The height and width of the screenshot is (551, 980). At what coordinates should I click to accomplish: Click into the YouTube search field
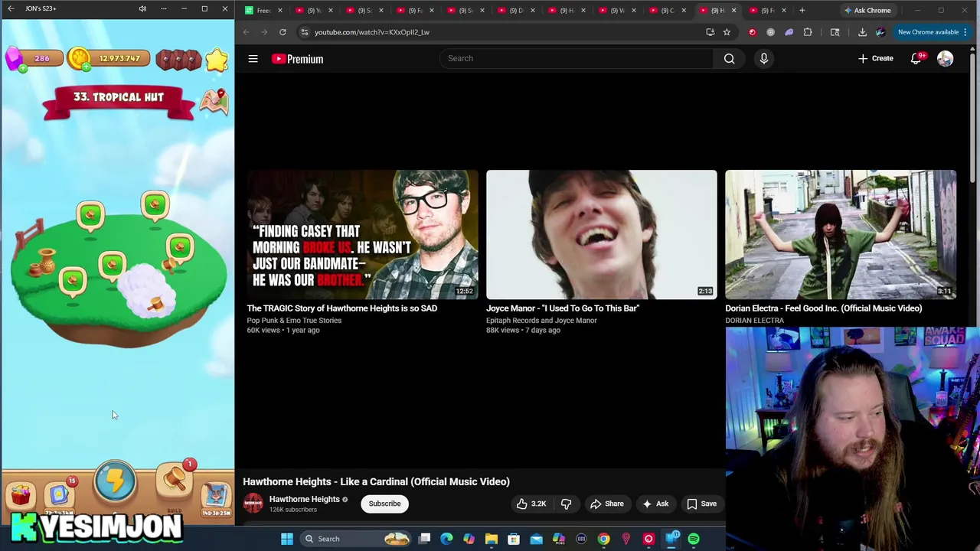(x=576, y=58)
